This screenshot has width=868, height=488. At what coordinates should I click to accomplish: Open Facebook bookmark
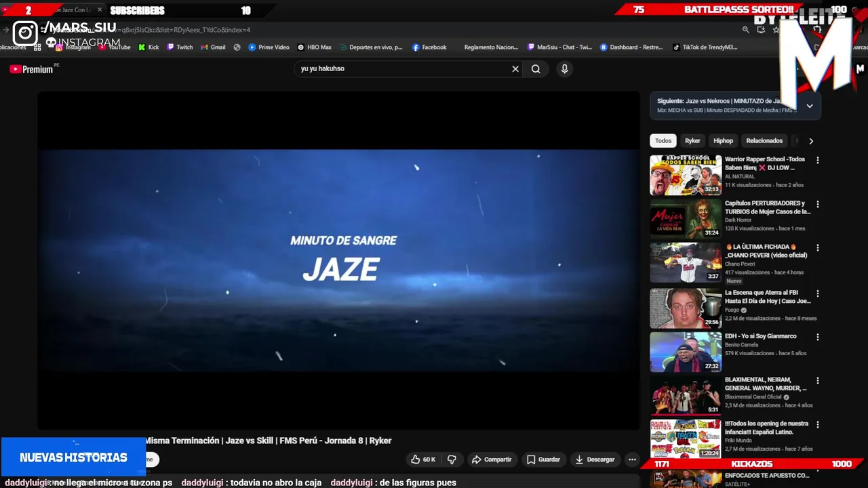pyautogui.click(x=429, y=47)
